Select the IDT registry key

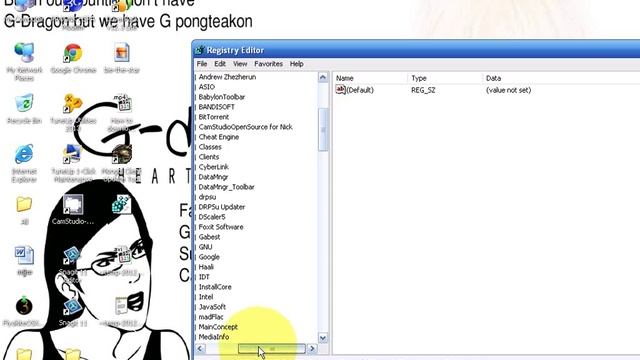pos(204,277)
